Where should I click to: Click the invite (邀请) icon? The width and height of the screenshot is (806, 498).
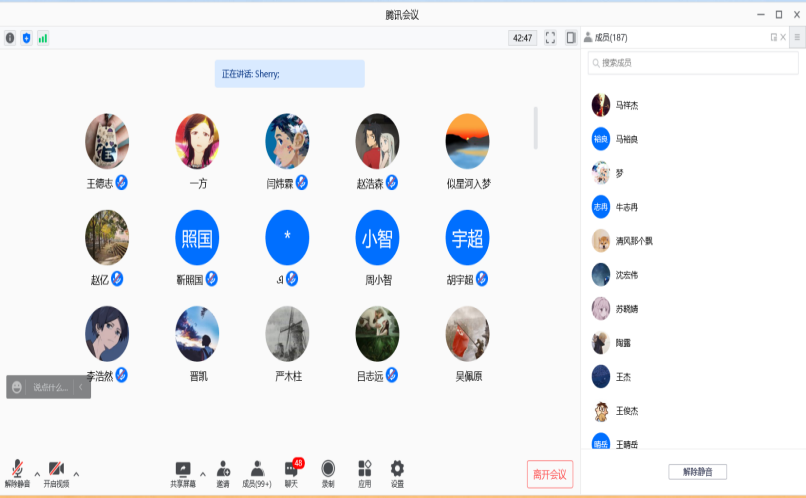223,469
